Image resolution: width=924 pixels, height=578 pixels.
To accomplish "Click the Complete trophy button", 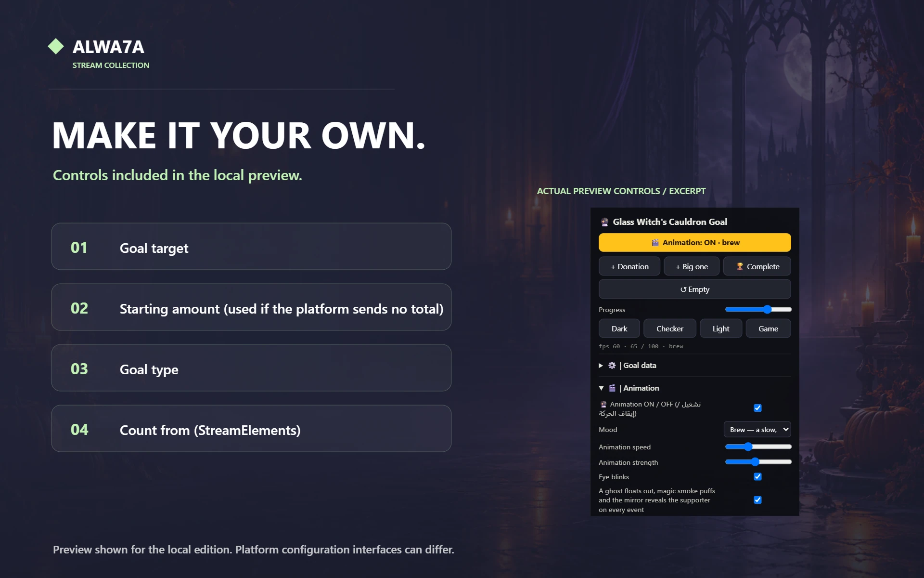I will (757, 266).
